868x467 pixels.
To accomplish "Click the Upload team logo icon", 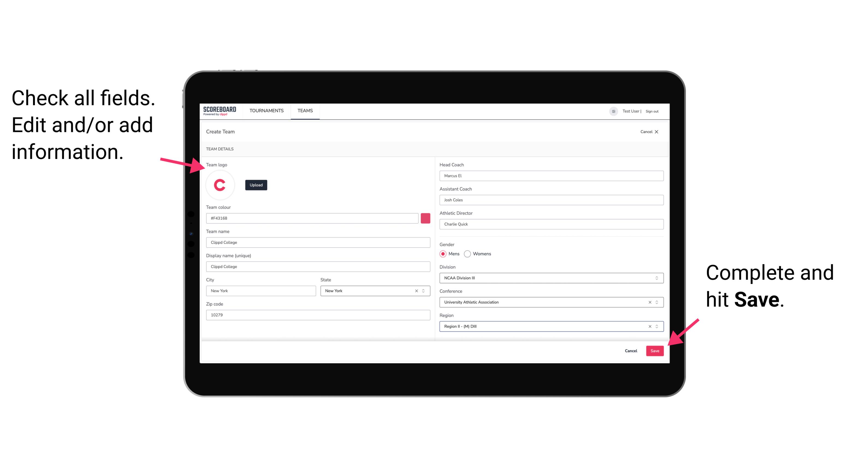I will point(256,185).
